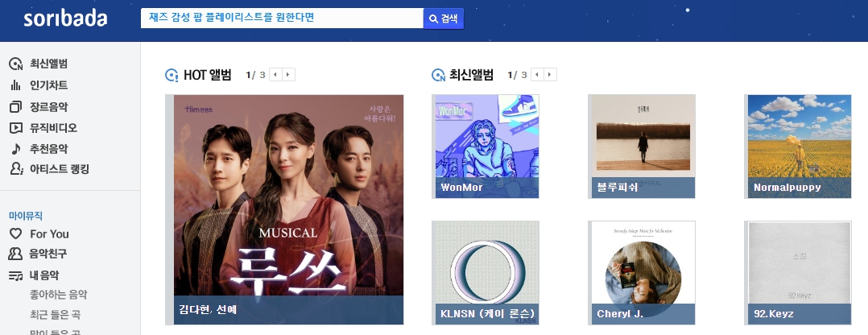Open the 아티스트 랭킹 person icon
The height and width of the screenshot is (335, 868).
[16, 169]
